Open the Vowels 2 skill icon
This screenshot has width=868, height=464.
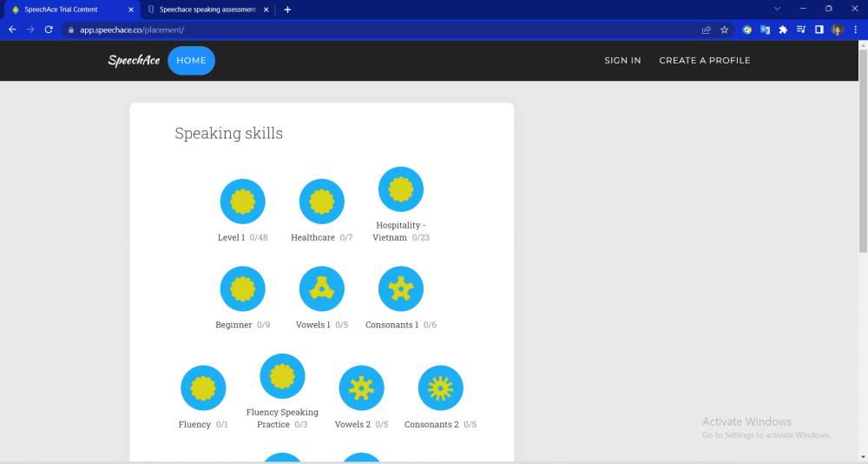(x=361, y=388)
